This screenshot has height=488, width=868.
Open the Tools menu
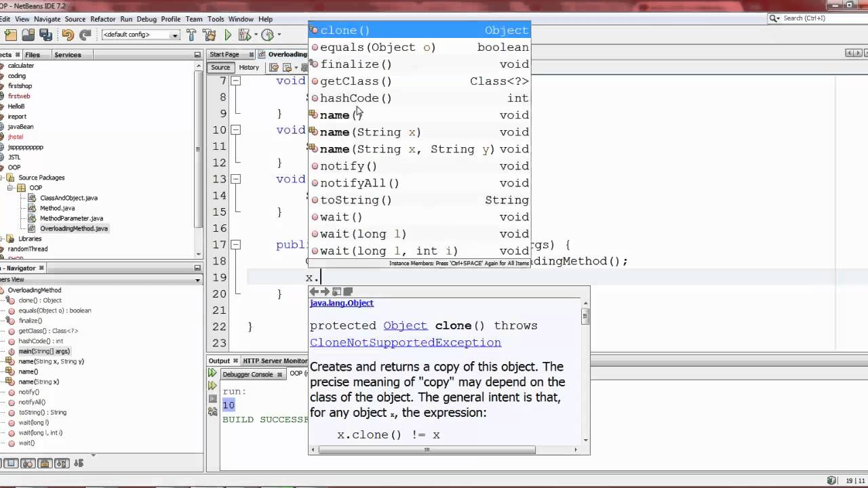tap(216, 19)
